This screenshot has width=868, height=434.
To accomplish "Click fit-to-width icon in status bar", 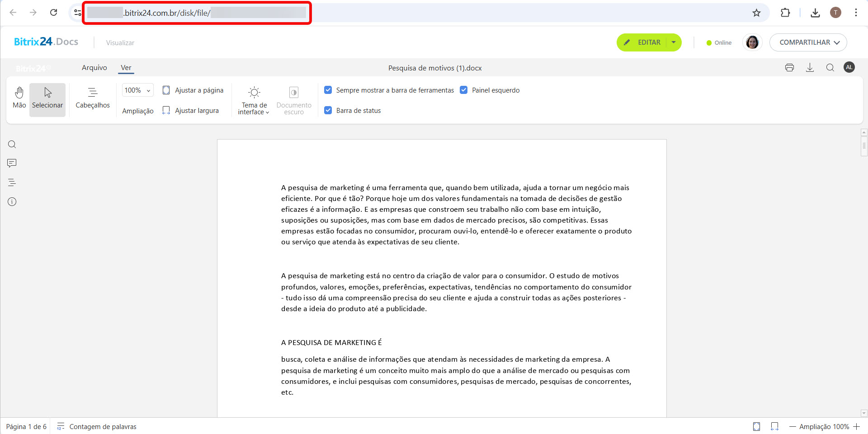I will (x=774, y=426).
